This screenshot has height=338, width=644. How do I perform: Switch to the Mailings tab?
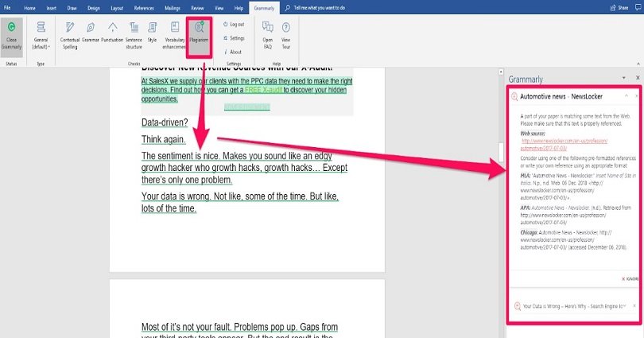(173, 8)
